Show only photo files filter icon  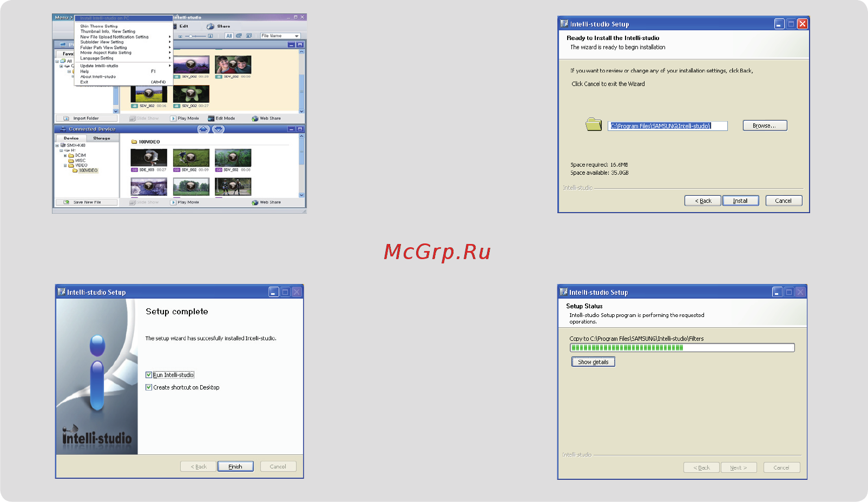tap(248, 36)
